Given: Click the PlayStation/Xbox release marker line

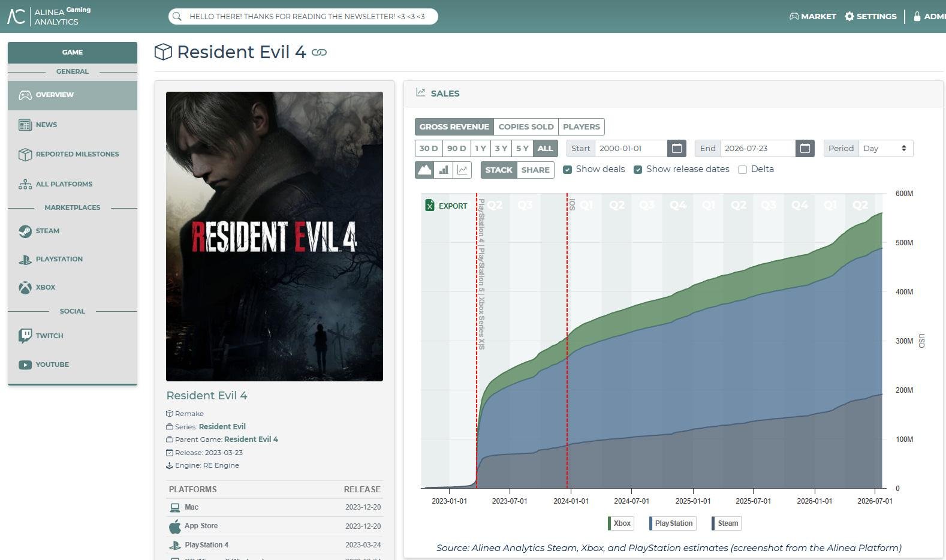Looking at the screenshot, I should point(477,341).
